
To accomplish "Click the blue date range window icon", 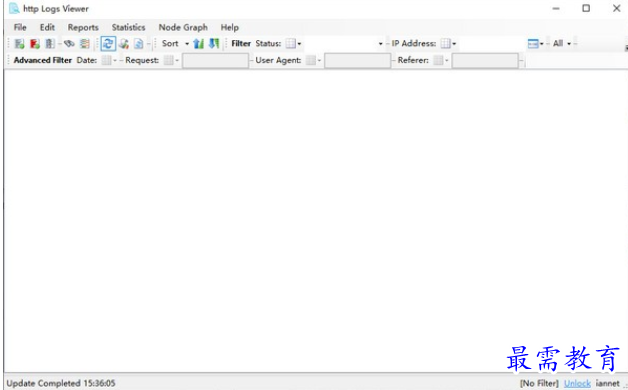I will [533, 44].
